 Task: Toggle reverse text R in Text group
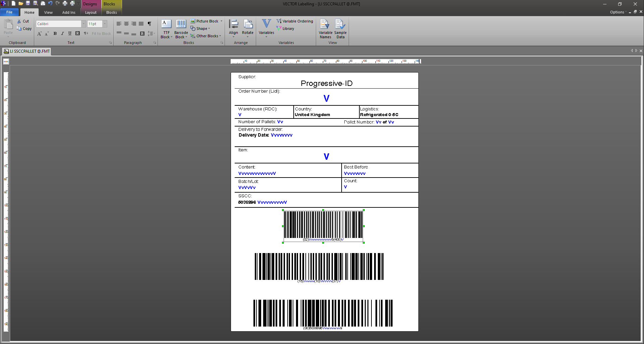coord(77,34)
